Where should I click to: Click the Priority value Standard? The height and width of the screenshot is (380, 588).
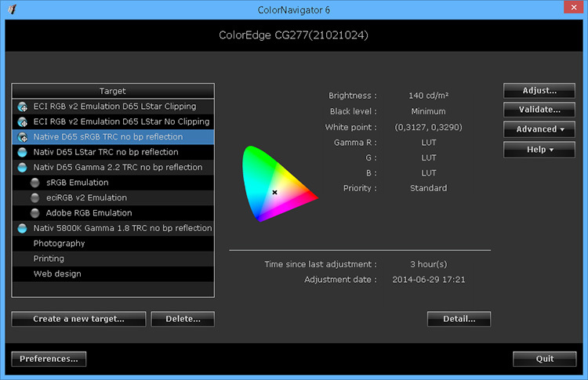click(428, 188)
